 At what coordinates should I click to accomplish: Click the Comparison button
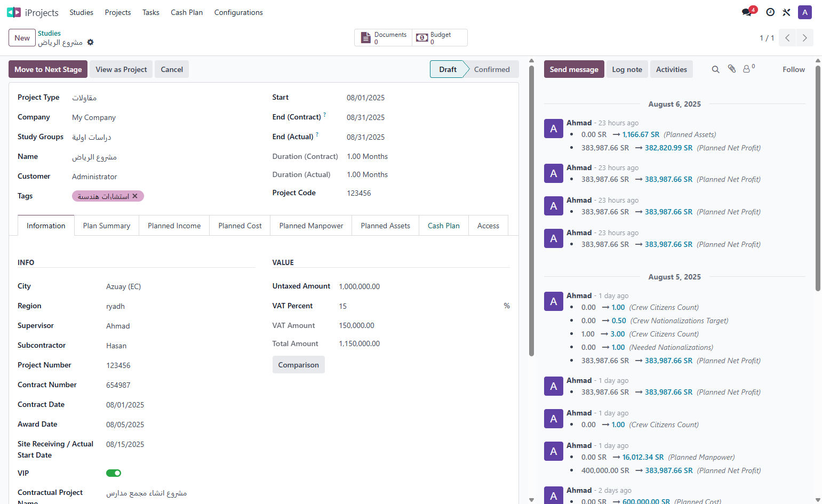(298, 365)
